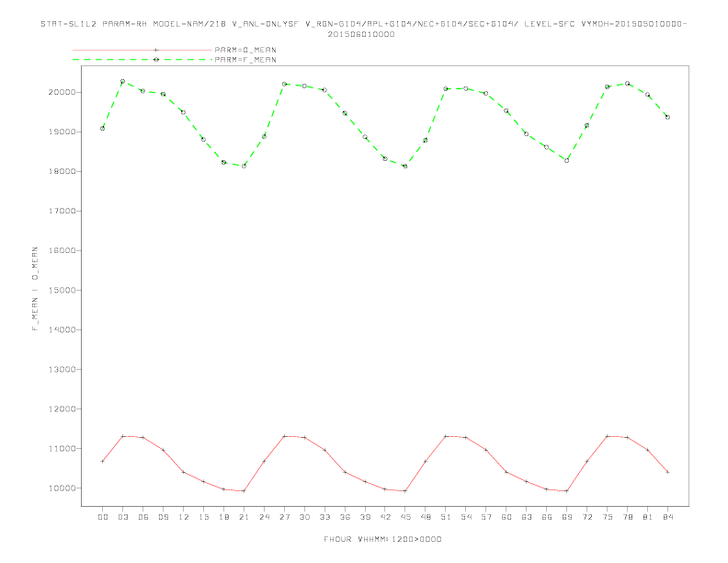Click the second title line 201506010000
Screen dimensions: 728x563
(x=361, y=34)
